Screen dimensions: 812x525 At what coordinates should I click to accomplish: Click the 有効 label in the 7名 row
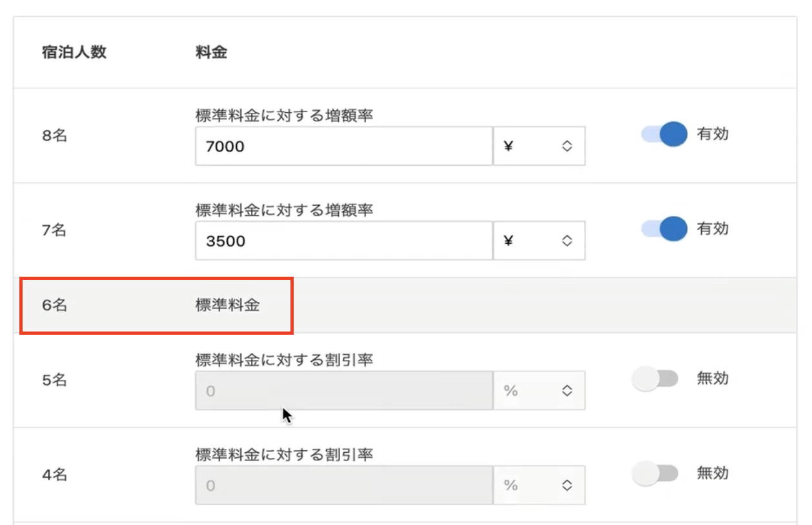click(713, 228)
